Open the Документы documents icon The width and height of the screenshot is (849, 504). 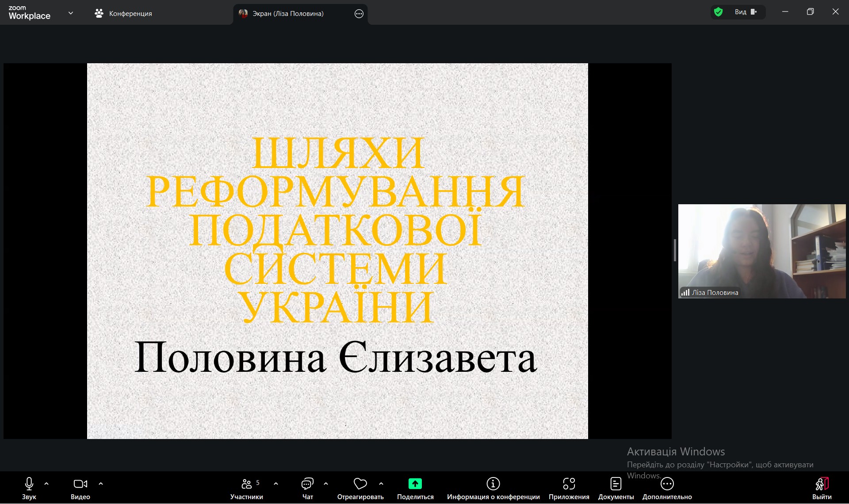(616, 484)
